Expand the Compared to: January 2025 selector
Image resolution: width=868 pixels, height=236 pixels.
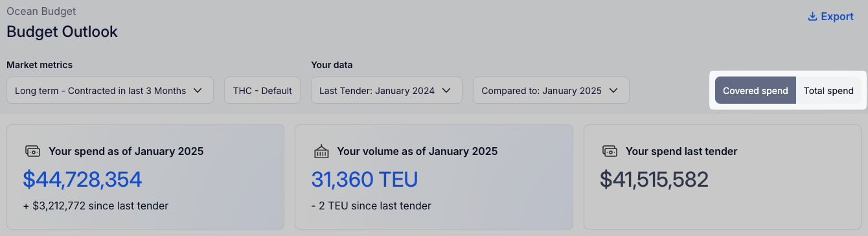pyautogui.click(x=551, y=90)
